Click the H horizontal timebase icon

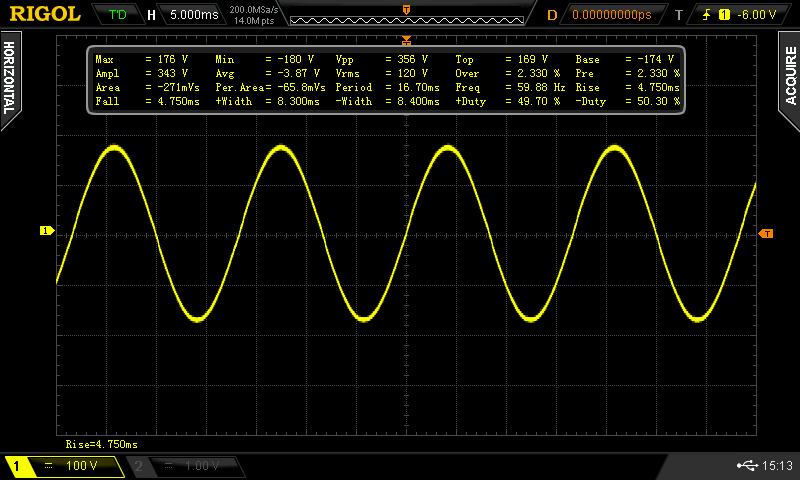click(151, 15)
